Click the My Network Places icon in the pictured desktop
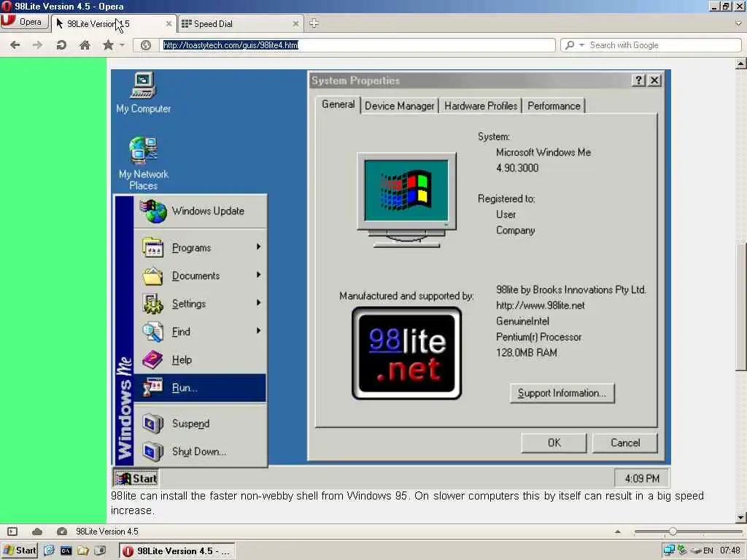The image size is (747, 560). pos(144,163)
